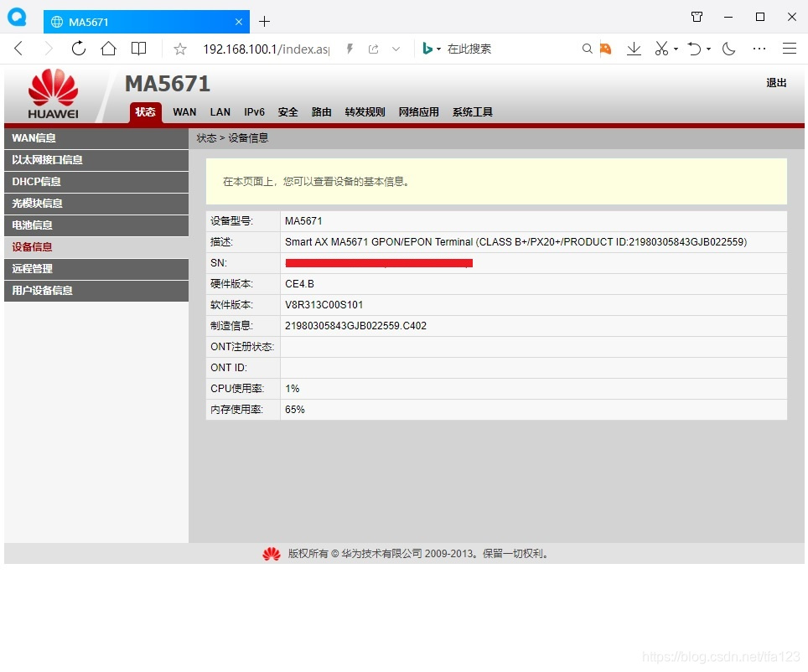Click the QQ browser logo icon
The image size is (808, 672).
click(x=17, y=17)
